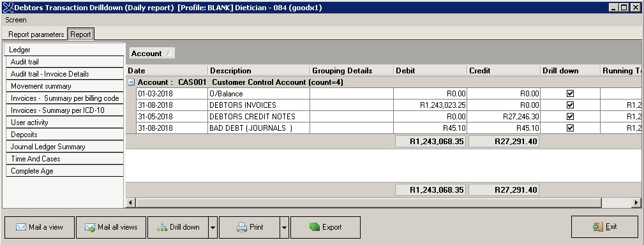Click the Export button

tap(326, 227)
